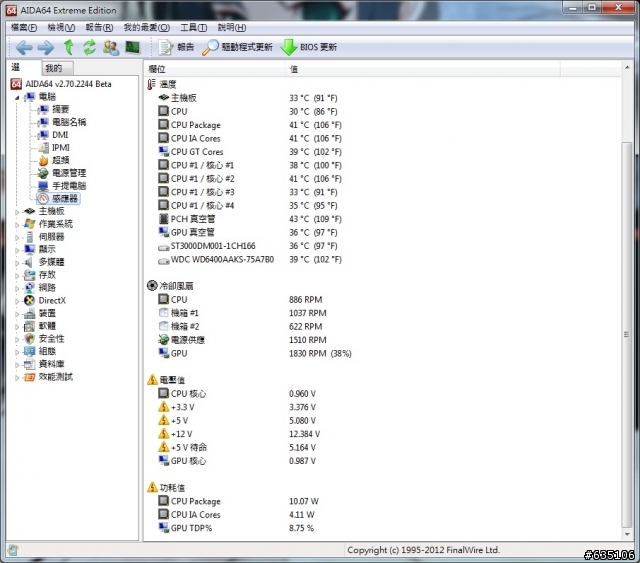Click the users icon in the toolbar
Image resolution: width=640 pixels, height=563 pixels.
111,47
